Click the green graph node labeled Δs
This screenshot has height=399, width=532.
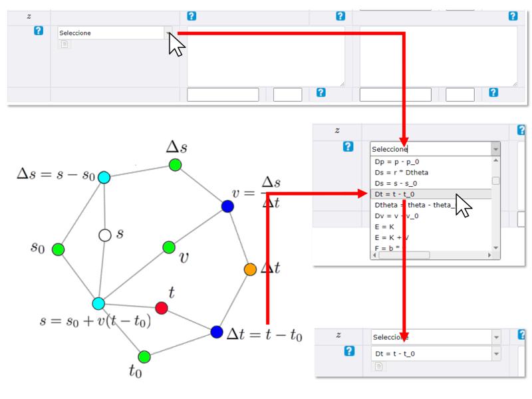point(175,165)
